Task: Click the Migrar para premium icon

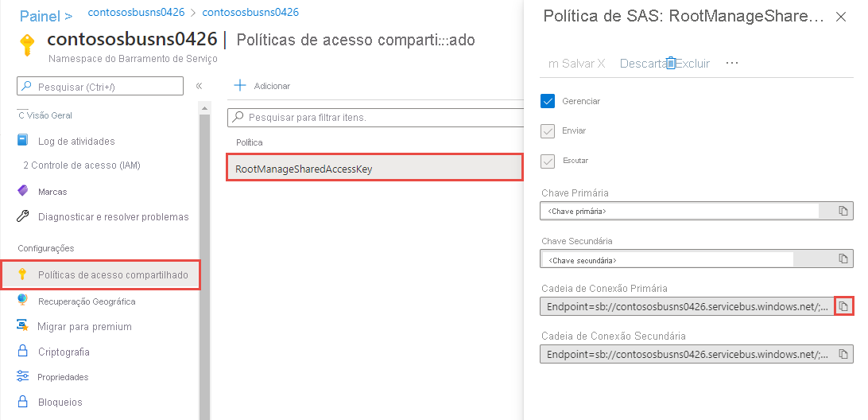Action: [23, 325]
